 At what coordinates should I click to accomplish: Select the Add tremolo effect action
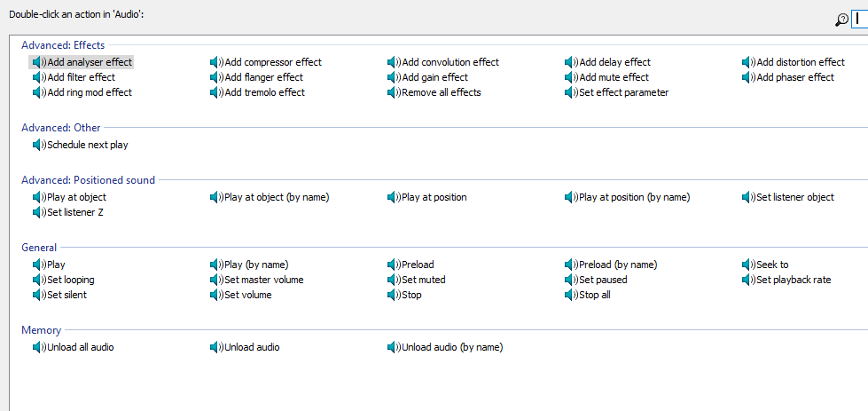(x=258, y=92)
